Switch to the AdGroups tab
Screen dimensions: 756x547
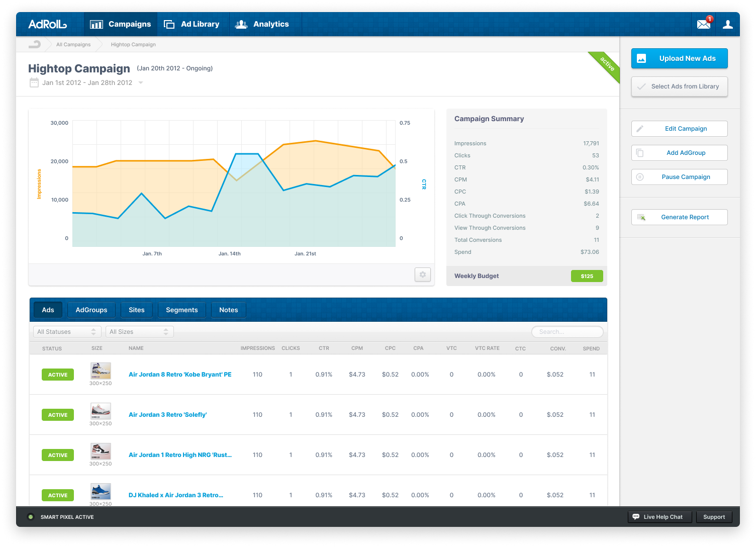91,310
